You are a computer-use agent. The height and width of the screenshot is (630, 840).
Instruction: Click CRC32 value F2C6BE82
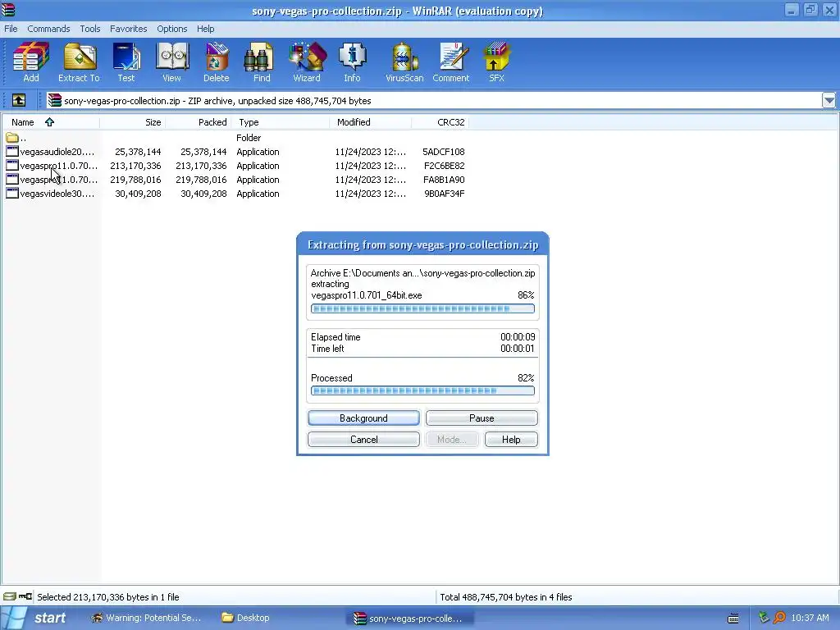tap(444, 166)
